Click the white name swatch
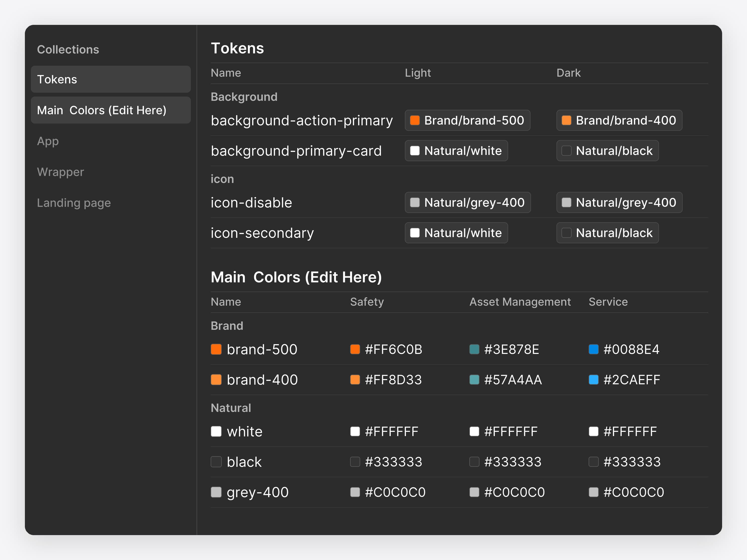Screen dimensions: 747x560 [216, 431]
